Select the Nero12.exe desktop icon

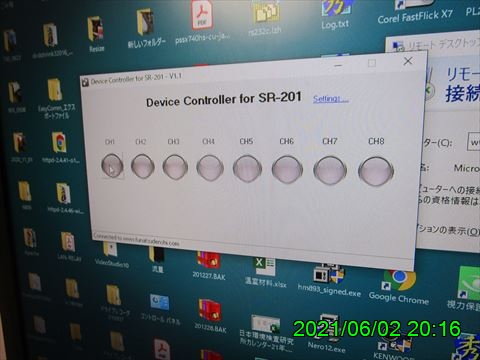pos(327,333)
